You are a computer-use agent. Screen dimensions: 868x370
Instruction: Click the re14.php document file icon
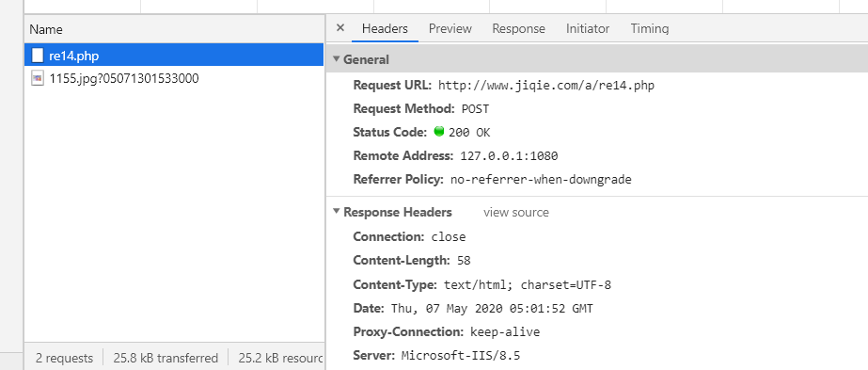tap(37, 56)
